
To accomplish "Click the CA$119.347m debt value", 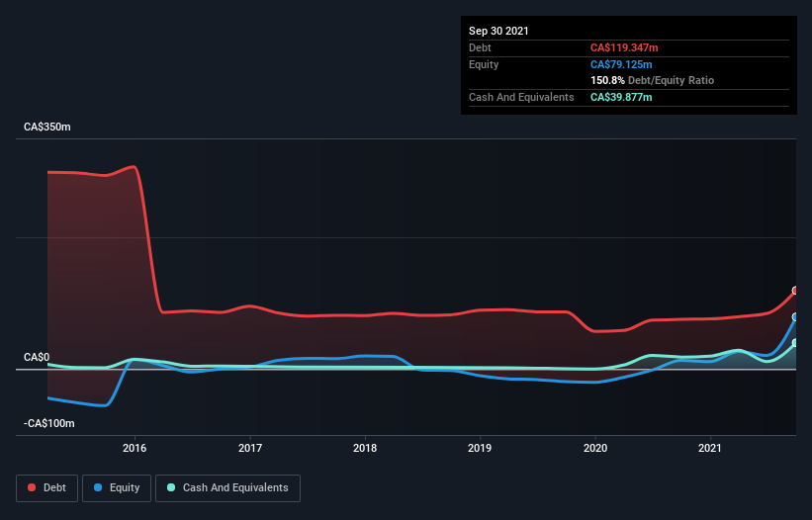I will point(624,48).
